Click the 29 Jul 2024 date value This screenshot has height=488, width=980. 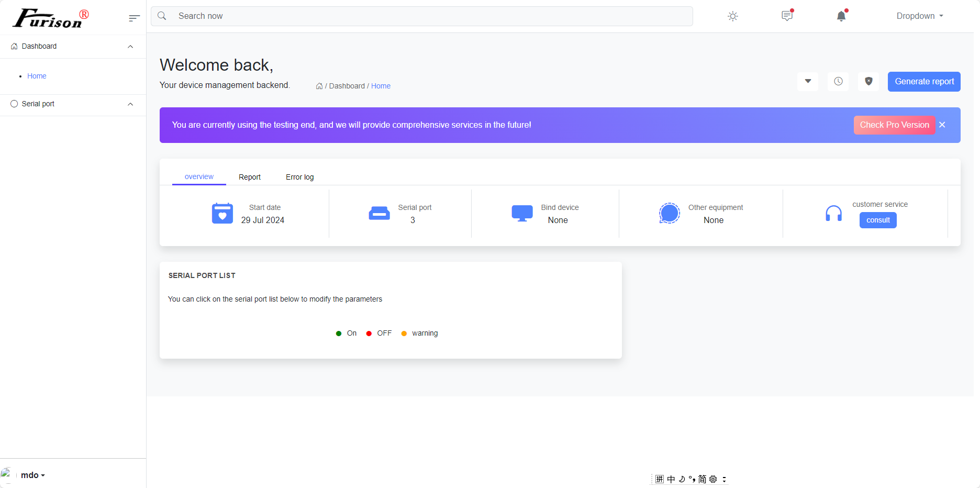pos(263,220)
